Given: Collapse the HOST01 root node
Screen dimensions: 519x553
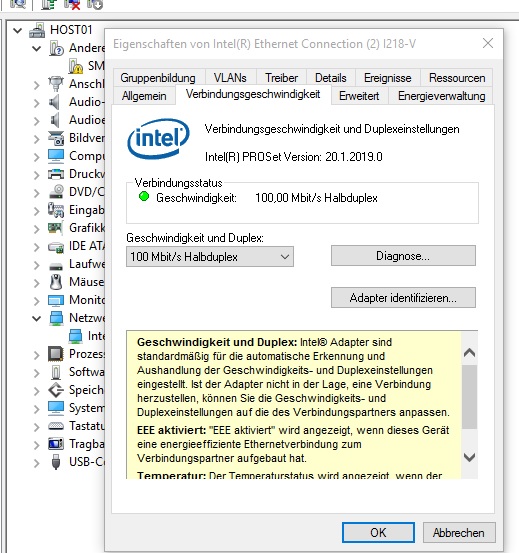Looking at the screenshot, I should 17,31.
